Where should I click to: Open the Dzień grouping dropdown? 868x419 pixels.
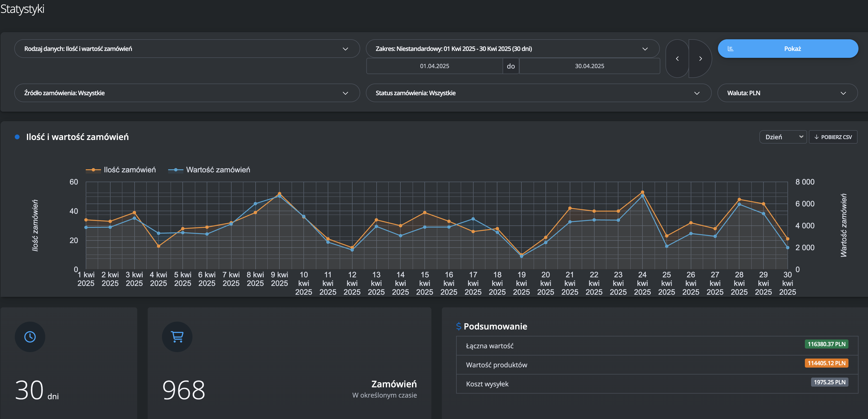[783, 137]
